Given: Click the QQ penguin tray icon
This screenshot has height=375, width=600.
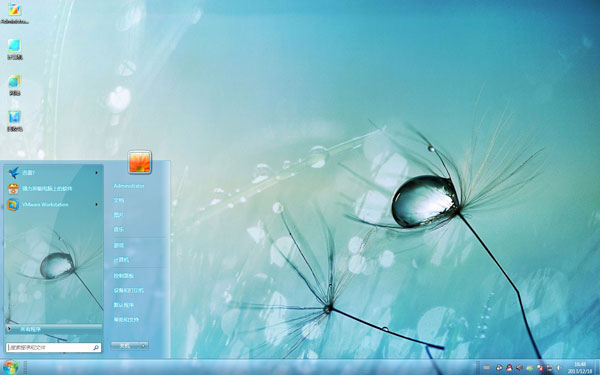Looking at the screenshot, I should point(509,368).
